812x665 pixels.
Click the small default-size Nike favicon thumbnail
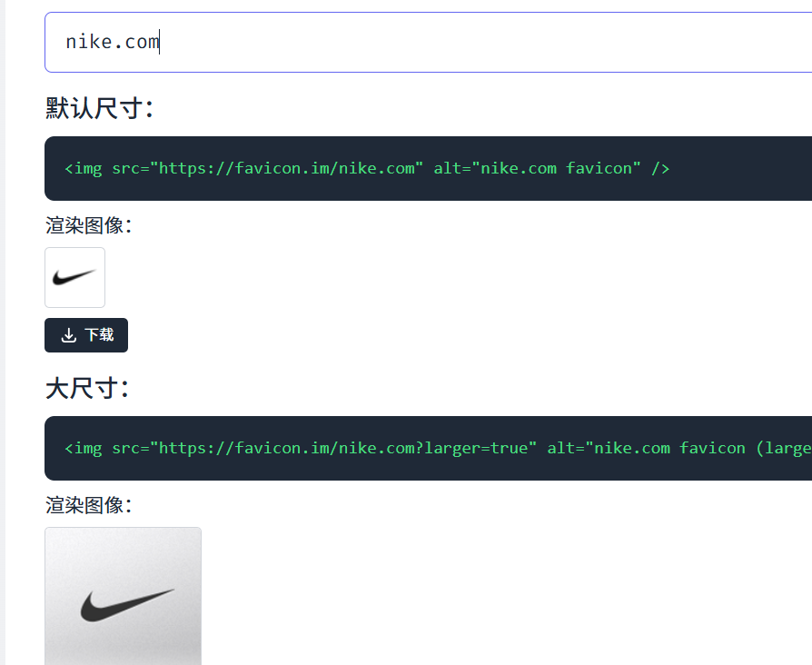tap(74, 278)
